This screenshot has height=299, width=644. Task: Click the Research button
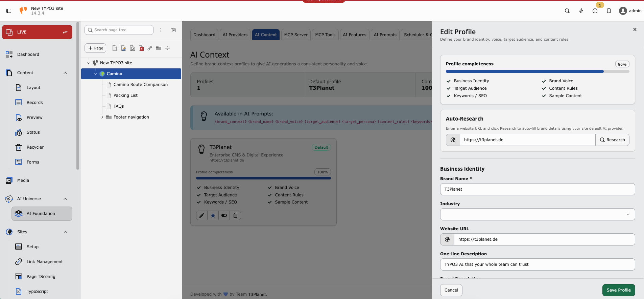(612, 140)
